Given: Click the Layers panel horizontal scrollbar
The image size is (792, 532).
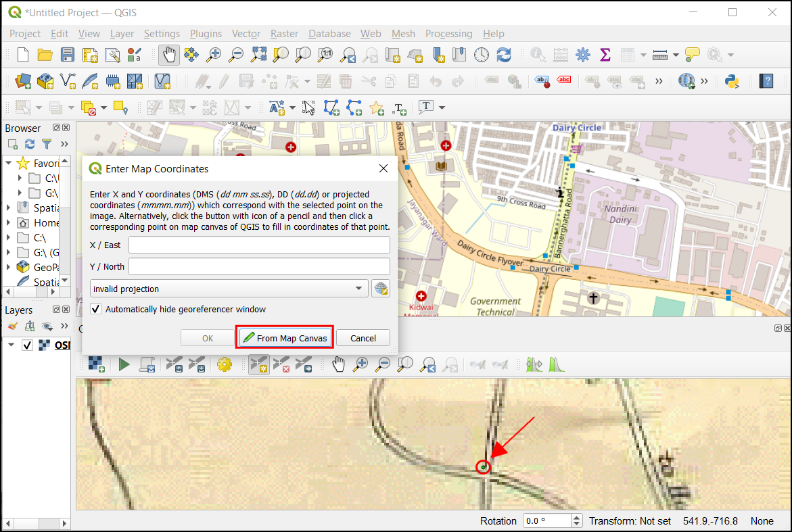Looking at the screenshot, I should pyautogui.click(x=36, y=523).
